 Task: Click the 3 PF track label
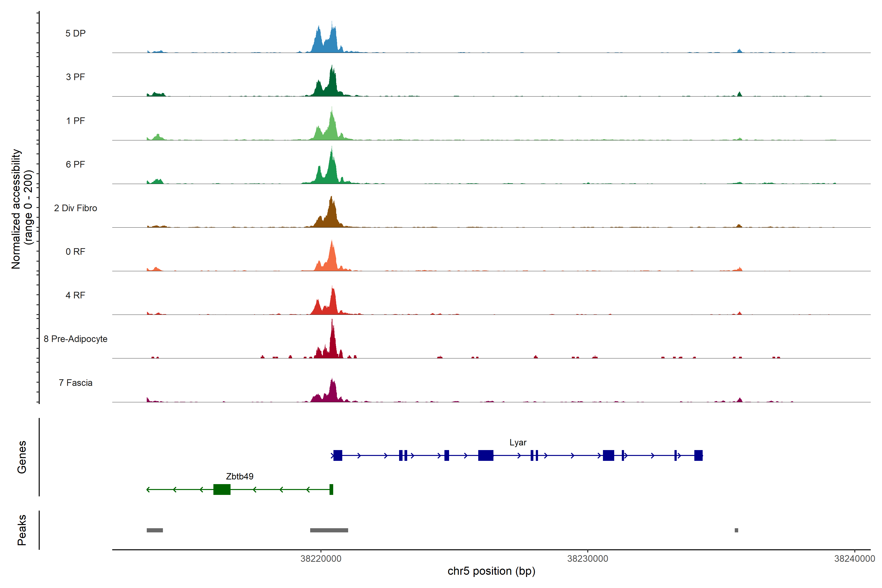coord(75,77)
